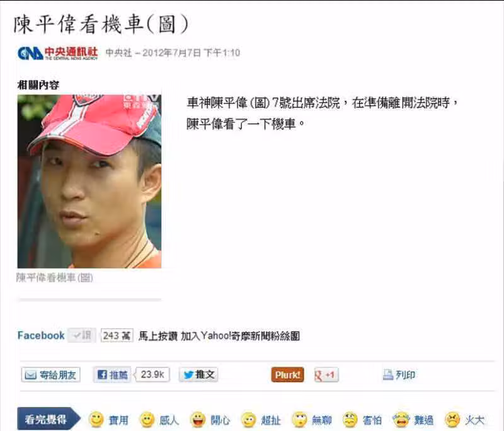Click the 實用 smiley emoticon
This screenshot has width=504, height=431.
coord(96,420)
